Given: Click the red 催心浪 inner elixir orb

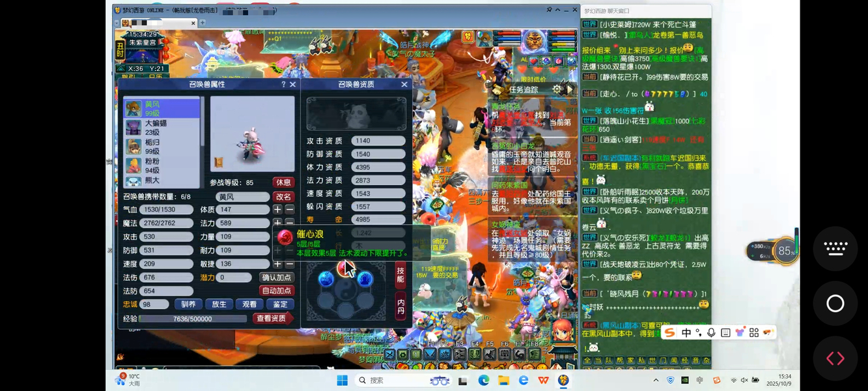Looking at the screenshot, I should 345,267.
